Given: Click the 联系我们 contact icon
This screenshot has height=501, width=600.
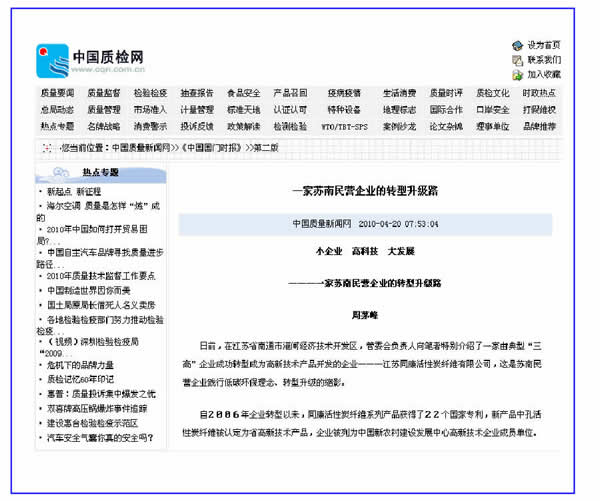Looking at the screenshot, I should pos(517,59).
